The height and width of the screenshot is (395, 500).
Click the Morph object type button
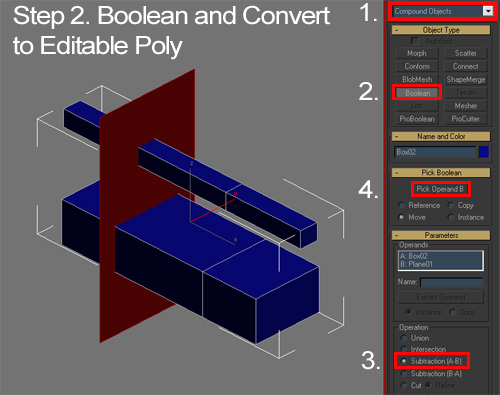coord(417,53)
